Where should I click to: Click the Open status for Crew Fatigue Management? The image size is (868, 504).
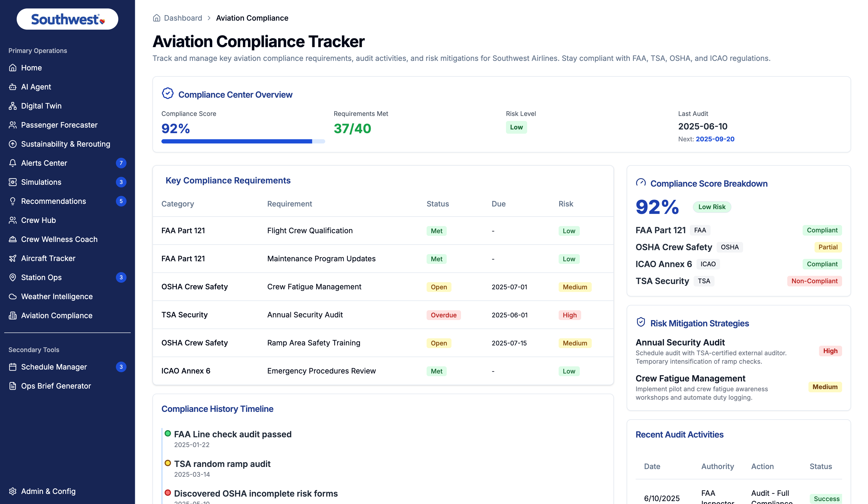(439, 287)
